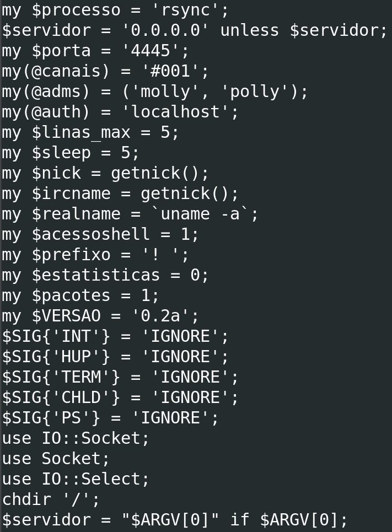Click getnick() on the $nick line
The image size is (392, 532).
tap(155, 173)
